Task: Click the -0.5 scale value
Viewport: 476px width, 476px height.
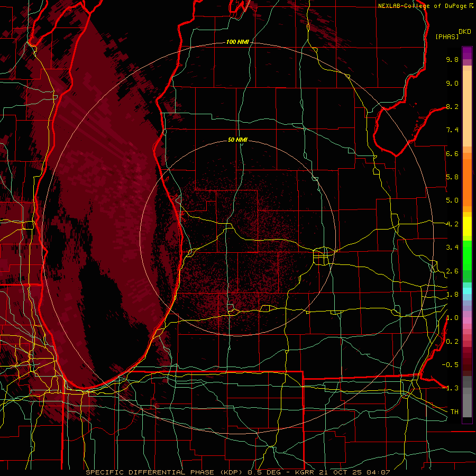Action: tap(450, 365)
